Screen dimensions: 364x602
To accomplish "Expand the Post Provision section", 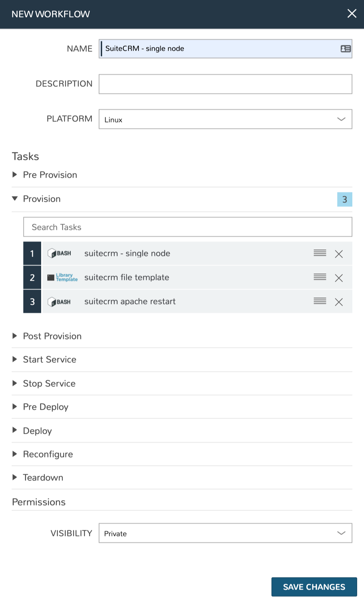I will point(15,336).
